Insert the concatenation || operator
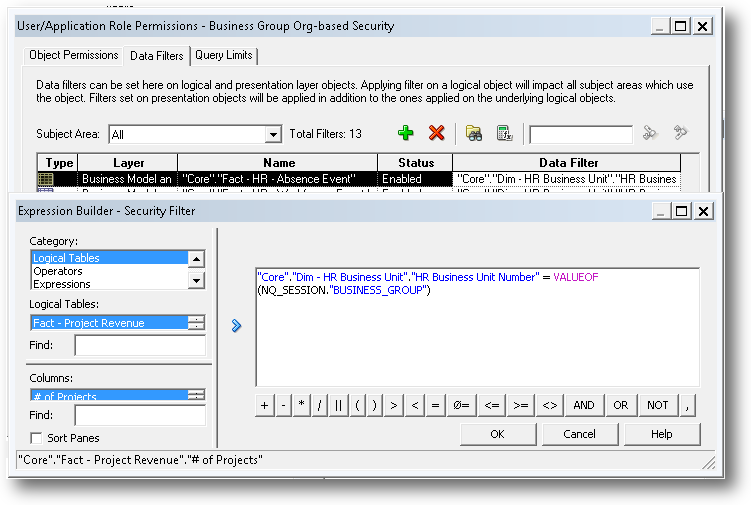Viewport: 751px width, 505px height. click(x=339, y=405)
